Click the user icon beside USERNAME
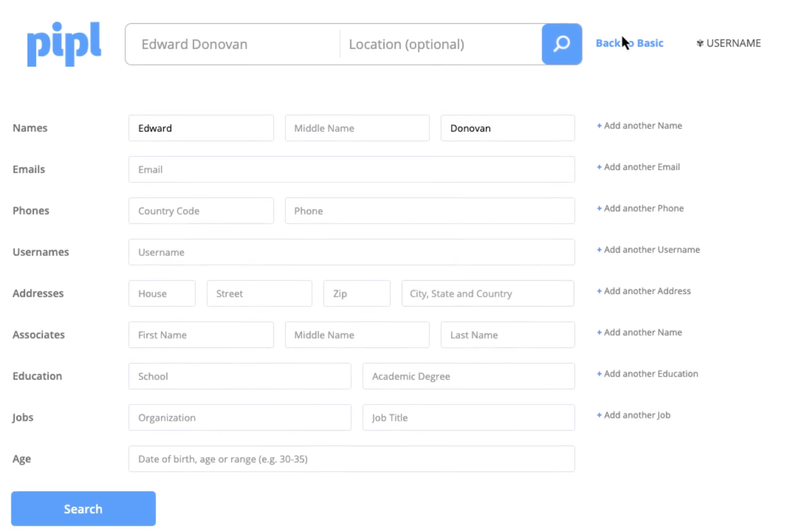Screen dimensions: 790x532 click(700, 43)
